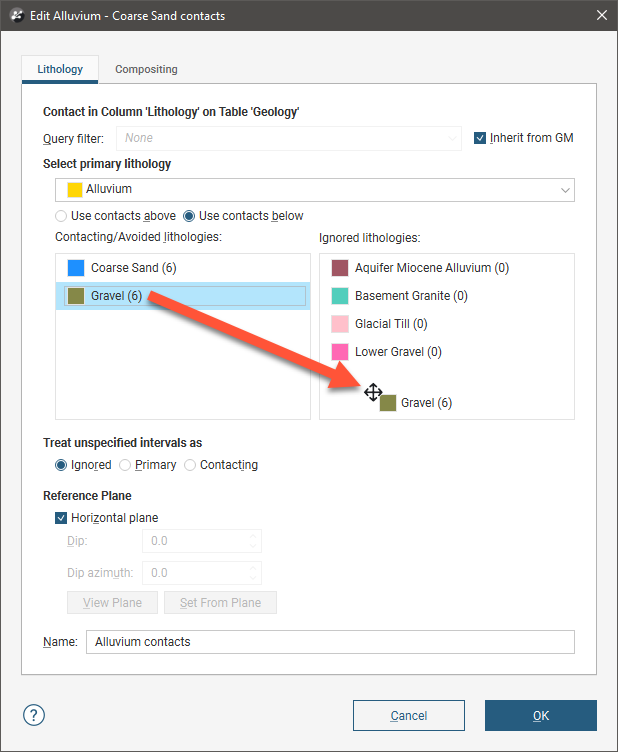The height and width of the screenshot is (752, 618).
Task: Click the Aquifer Miocene Alluvium colour icon
Action: (340, 268)
